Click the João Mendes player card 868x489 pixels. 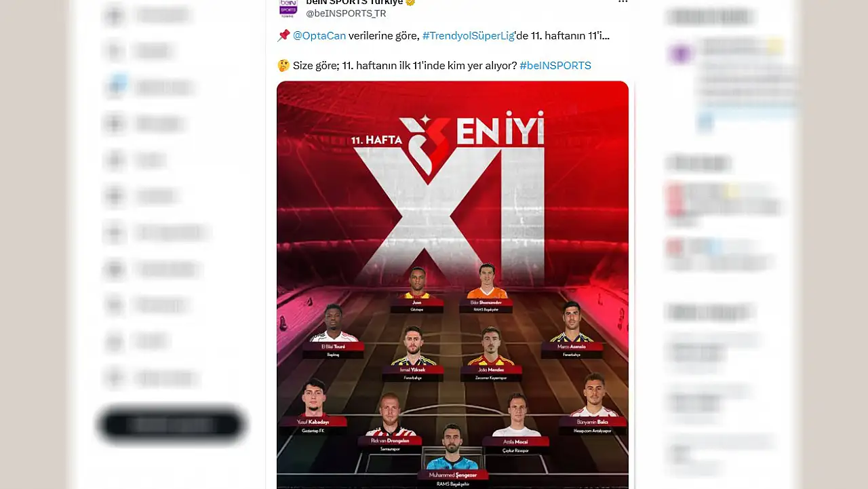[492, 354]
